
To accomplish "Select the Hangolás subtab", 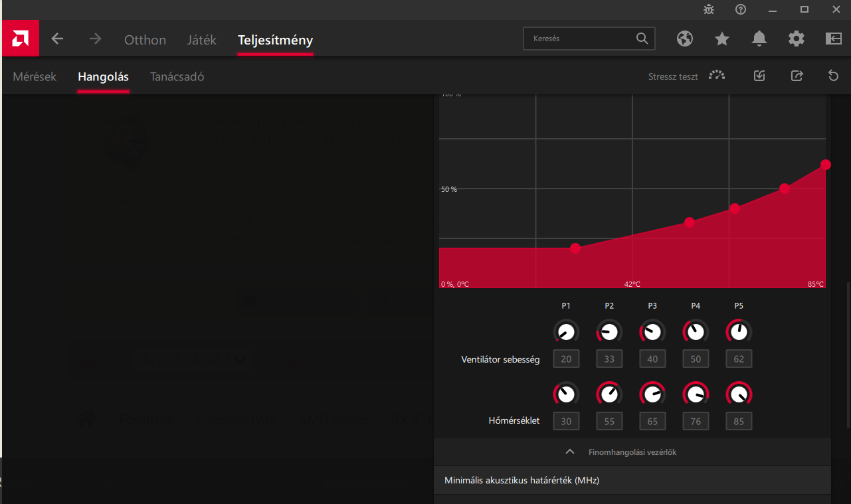I will click(x=103, y=76).
